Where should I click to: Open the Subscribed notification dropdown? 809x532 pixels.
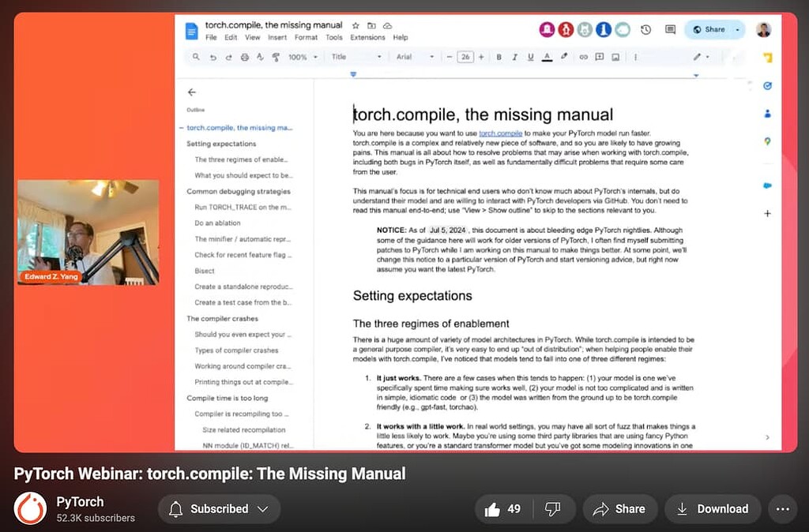pos(220,509)
